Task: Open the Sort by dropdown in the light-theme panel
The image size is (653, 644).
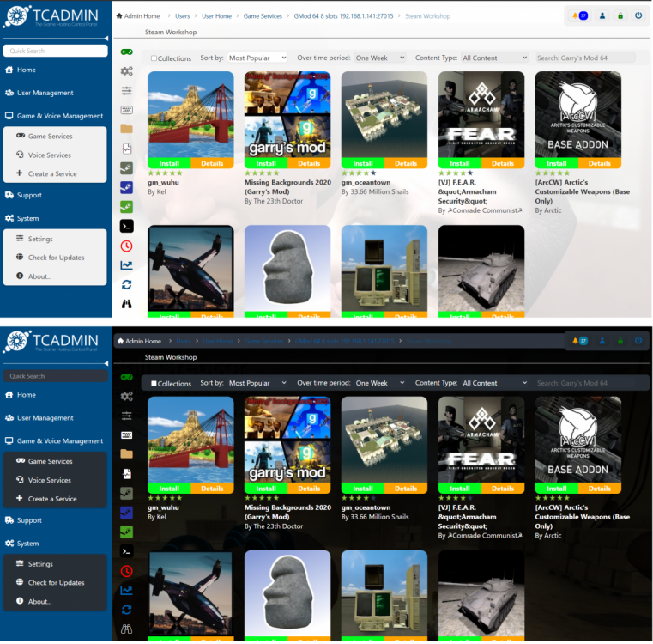Action: [257, 58]
